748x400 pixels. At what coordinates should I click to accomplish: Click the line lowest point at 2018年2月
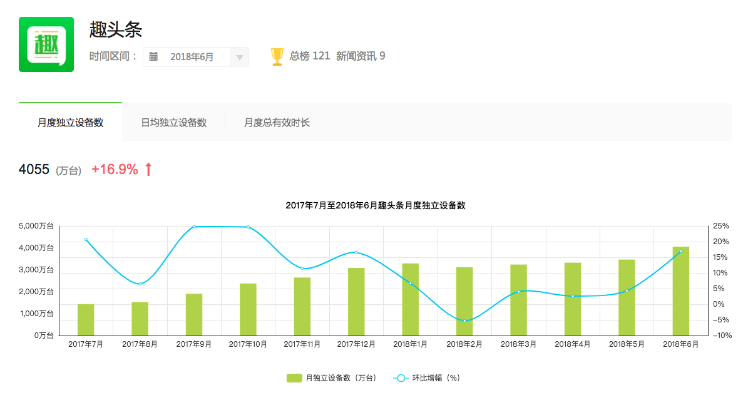pos(465,321)
